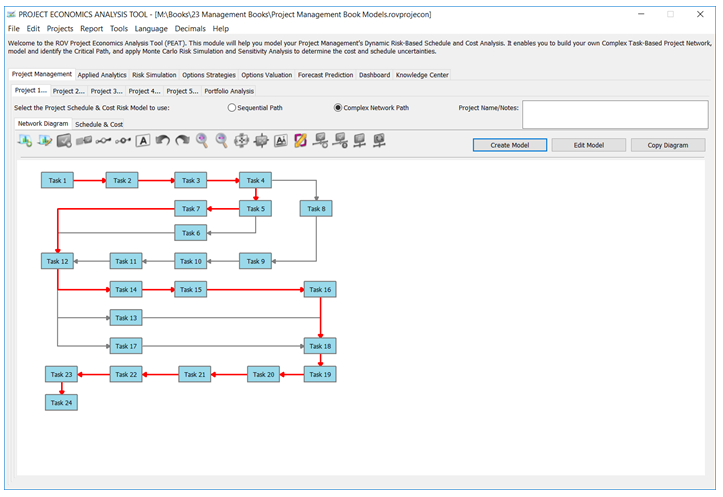This screenshot has width=723, height=497.
Task: Click the Create Model button
Action: tap(510, 145)
